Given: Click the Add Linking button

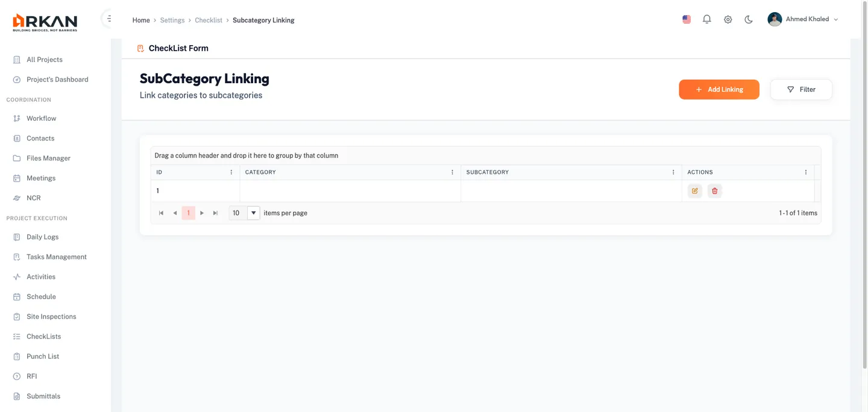Looking at the screenshot, I should [x=719, y=89].
